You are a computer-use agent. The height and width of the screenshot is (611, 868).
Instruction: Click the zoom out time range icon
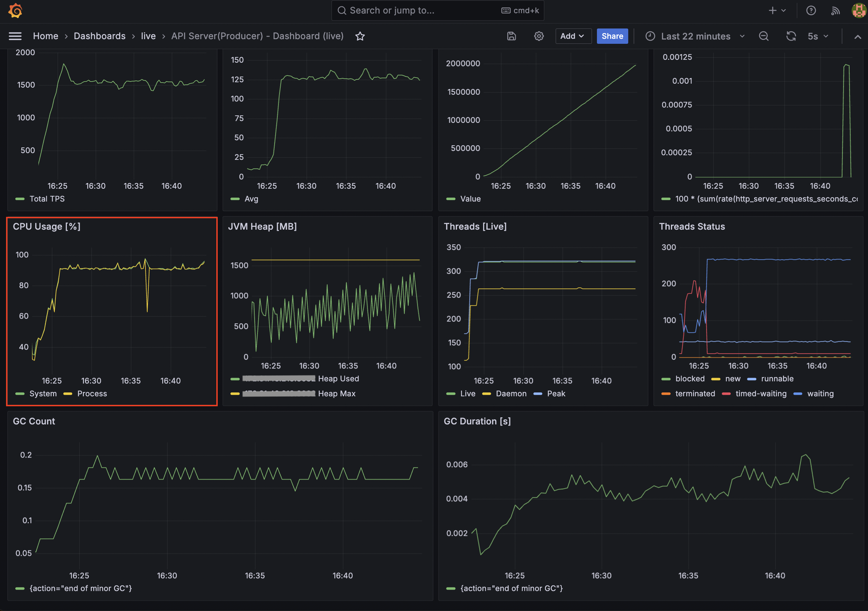pos(763,36)
